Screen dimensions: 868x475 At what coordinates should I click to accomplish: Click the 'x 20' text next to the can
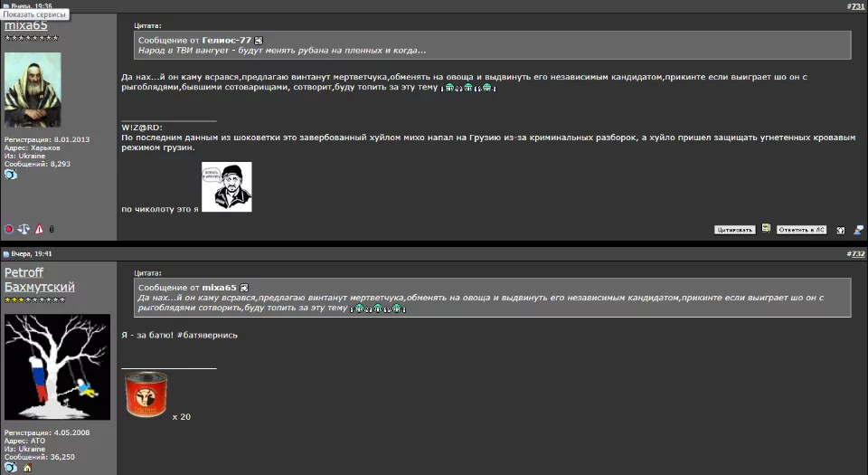(x=181, y=417)
